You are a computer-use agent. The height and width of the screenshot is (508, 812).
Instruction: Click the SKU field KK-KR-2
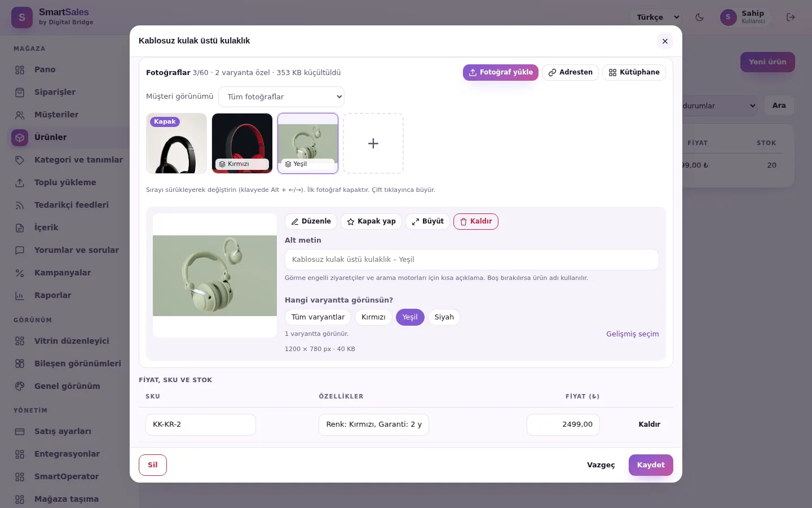(x=201, y=424)
